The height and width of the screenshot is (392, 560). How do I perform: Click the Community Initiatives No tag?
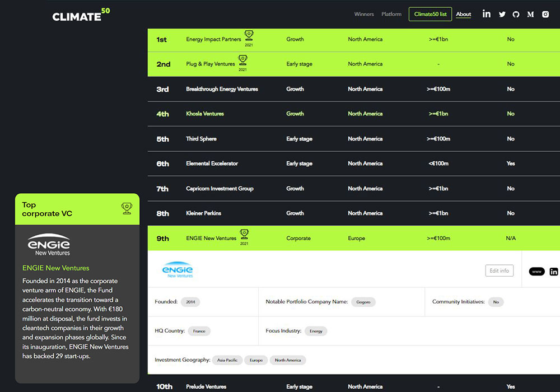coord(496,302)
